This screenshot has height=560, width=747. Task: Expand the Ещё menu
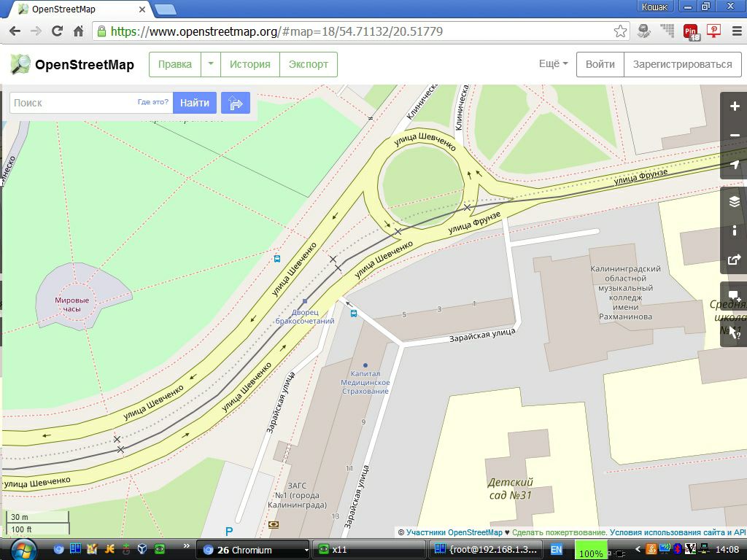[x=553, y=64]
